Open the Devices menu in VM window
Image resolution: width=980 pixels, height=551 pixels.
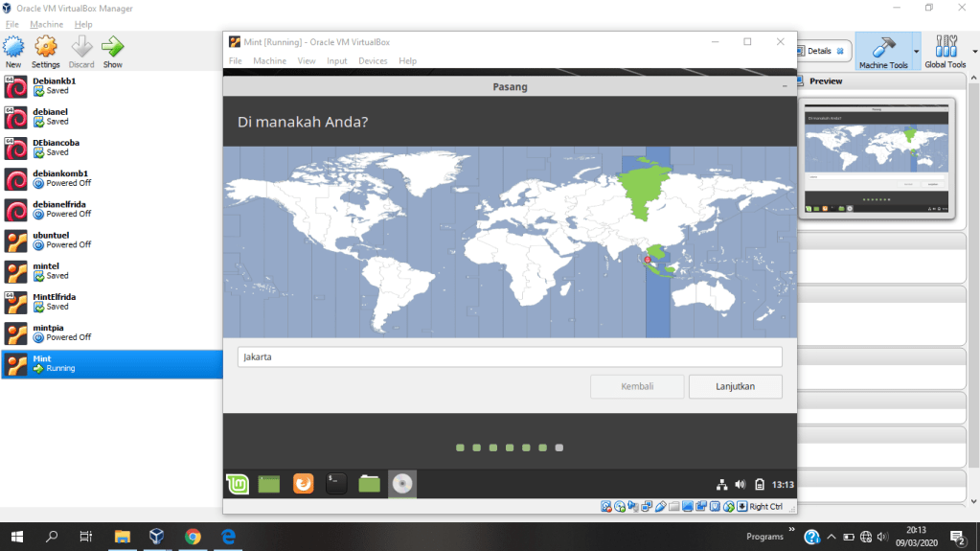[x=373, y=60]
